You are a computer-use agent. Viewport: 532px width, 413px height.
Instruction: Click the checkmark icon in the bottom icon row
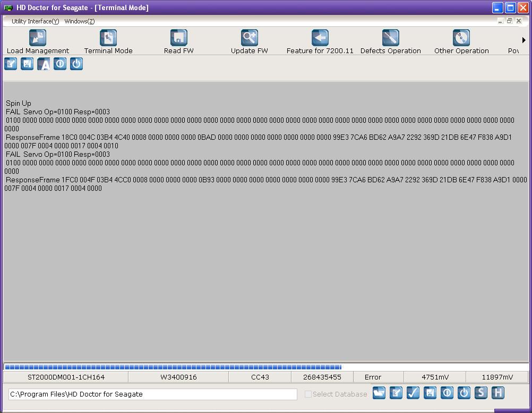(413, 393)
